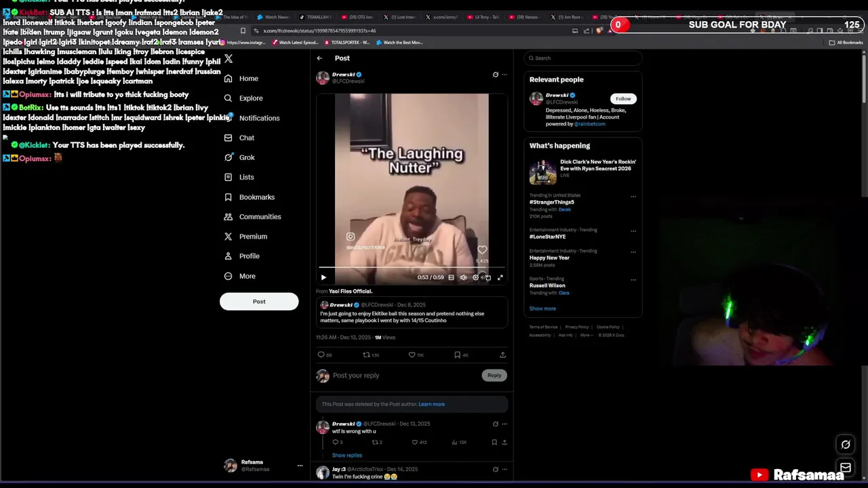Open floating messages button bottom right
868x488 pixels.
pos(846,468)
